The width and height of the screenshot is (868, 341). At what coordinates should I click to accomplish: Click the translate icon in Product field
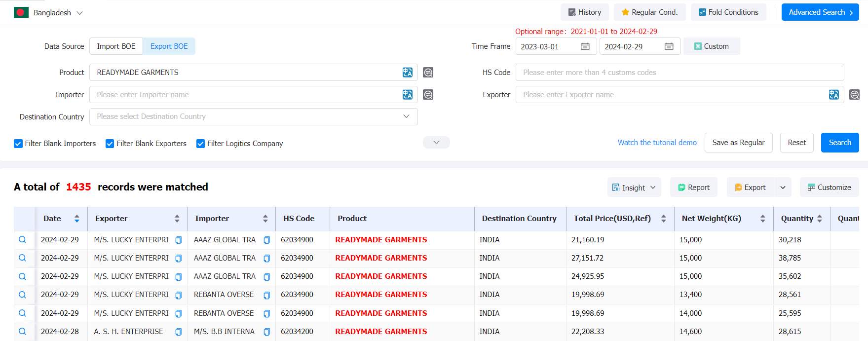point(407,73)
